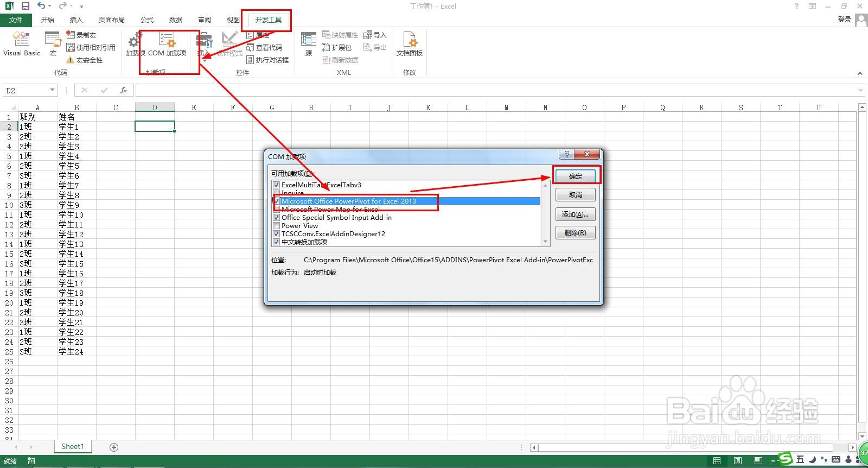Click the XML 导入 import button
Screen dimensions: 868x468
coord(375,35)
